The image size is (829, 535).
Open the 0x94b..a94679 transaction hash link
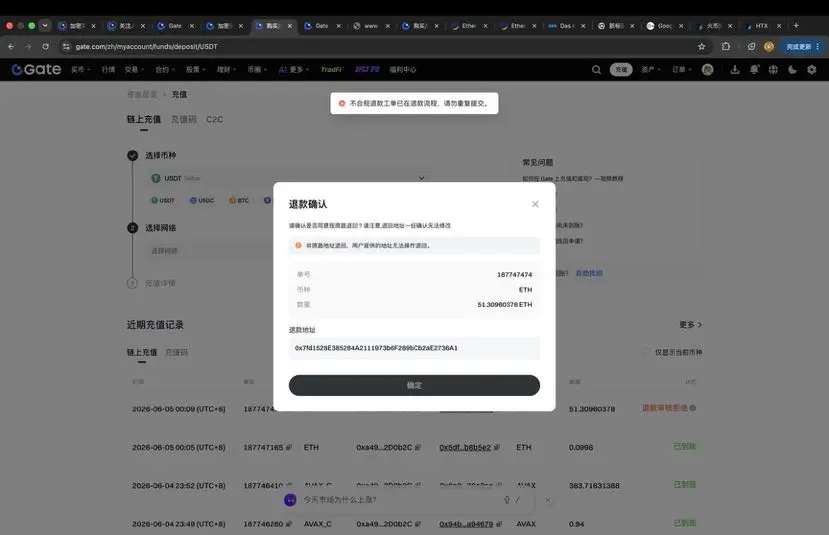pyautogui.click(x=466, y=524)
